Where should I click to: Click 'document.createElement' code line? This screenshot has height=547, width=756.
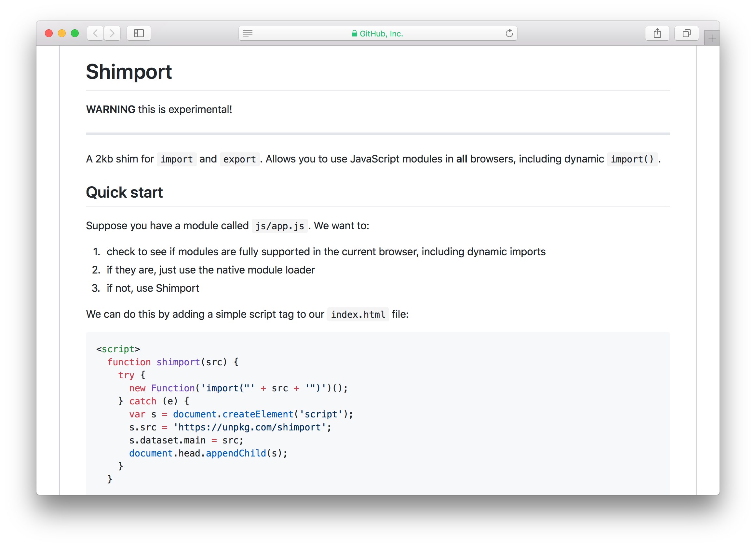click(x=241, y=414)
